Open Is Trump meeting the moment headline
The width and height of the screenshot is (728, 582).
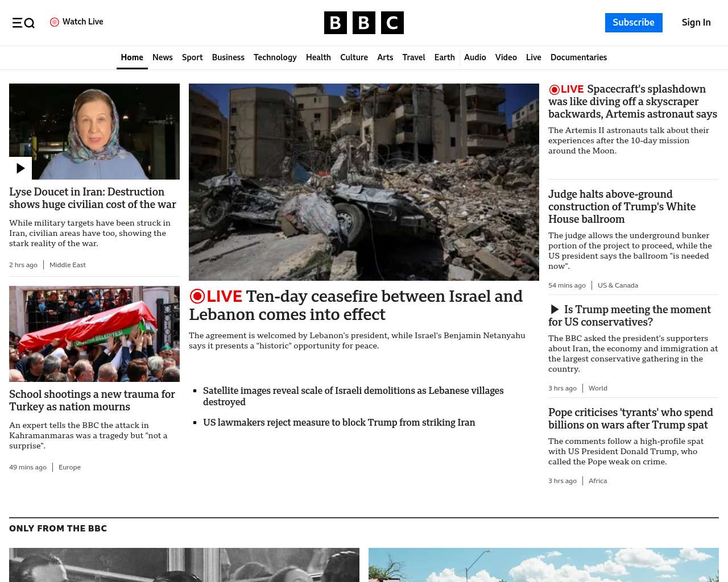click(630, 316)
